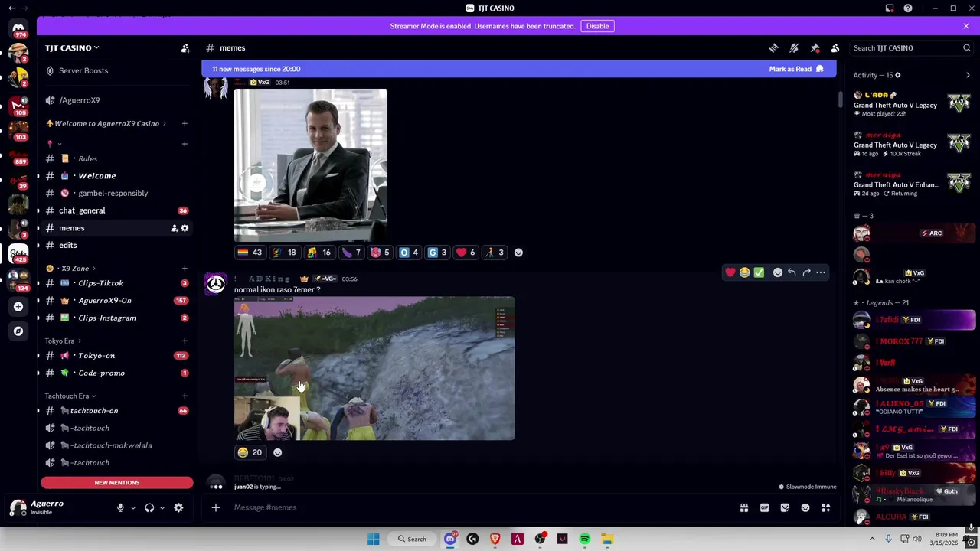
Task: Open the threads icon in channel header
Action: click(774, 48)
